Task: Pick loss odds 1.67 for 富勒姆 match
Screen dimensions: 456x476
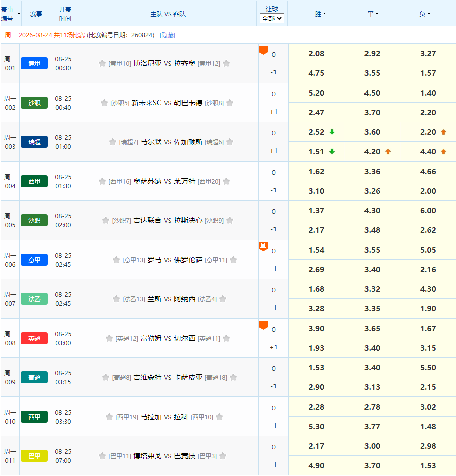Action: (x=428, y=329)
